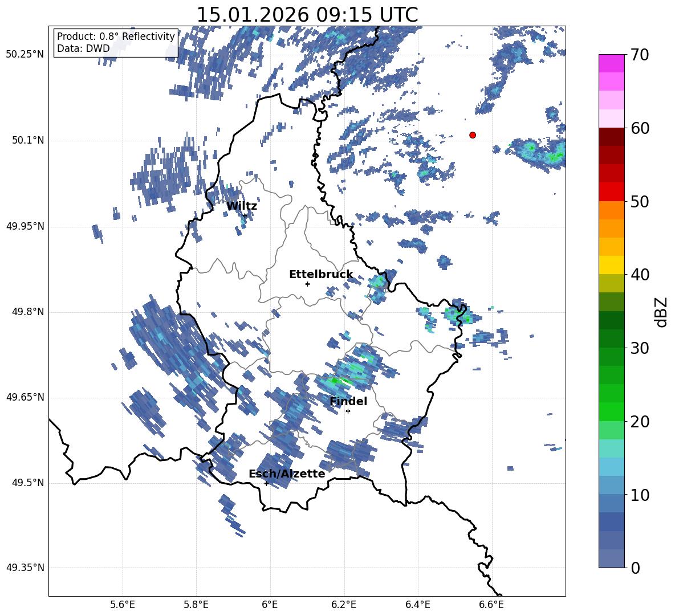Click the 6.2°E longitude tick label
Screen dimensions: 675x616
coord(344,605)
